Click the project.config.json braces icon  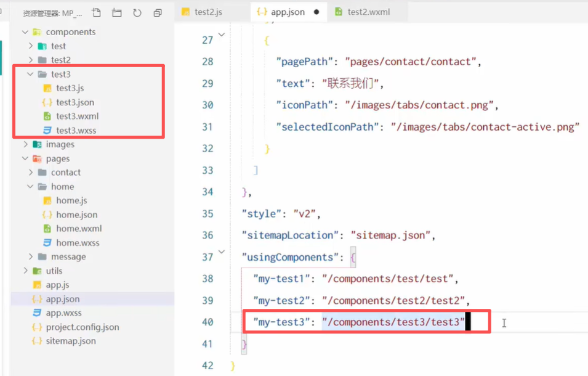[x=37, y=327]
